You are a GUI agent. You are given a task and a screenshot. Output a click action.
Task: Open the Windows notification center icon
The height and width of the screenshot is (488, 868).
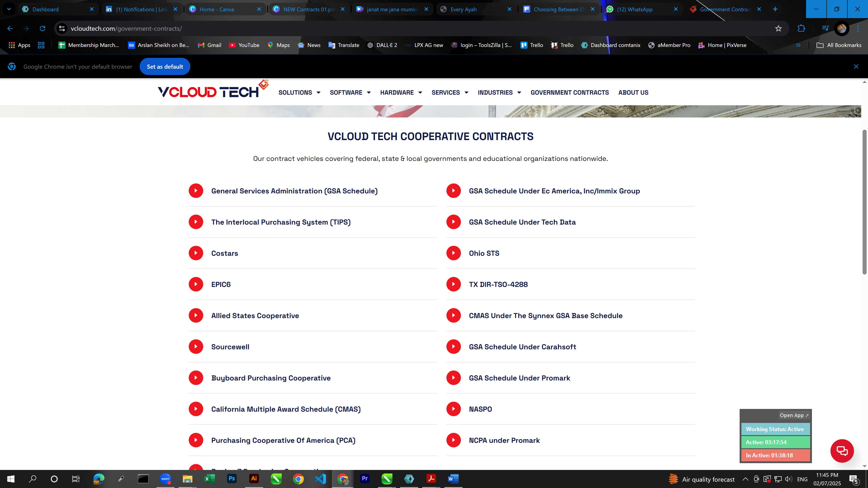pos(854,479)
